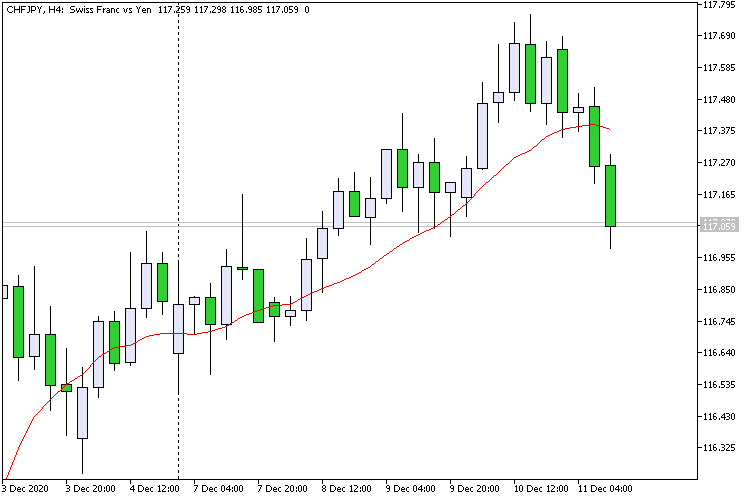Click the 117.375 price scale label
This screenshot has height=500, width=750.
[719, 131]
